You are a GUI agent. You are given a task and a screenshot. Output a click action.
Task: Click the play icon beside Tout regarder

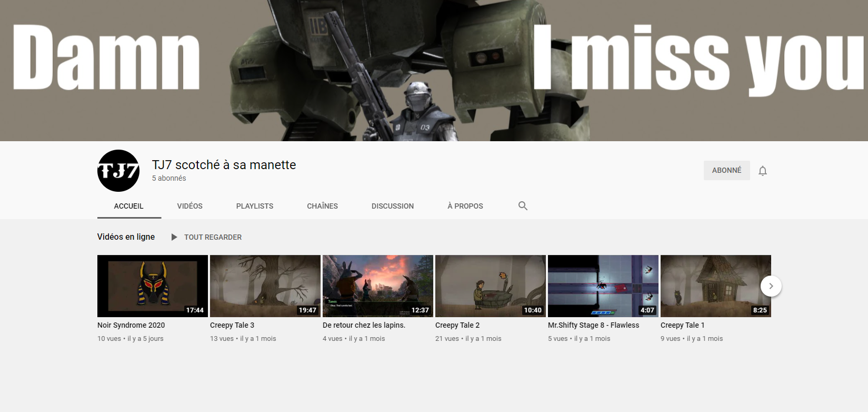click(174, 237)
